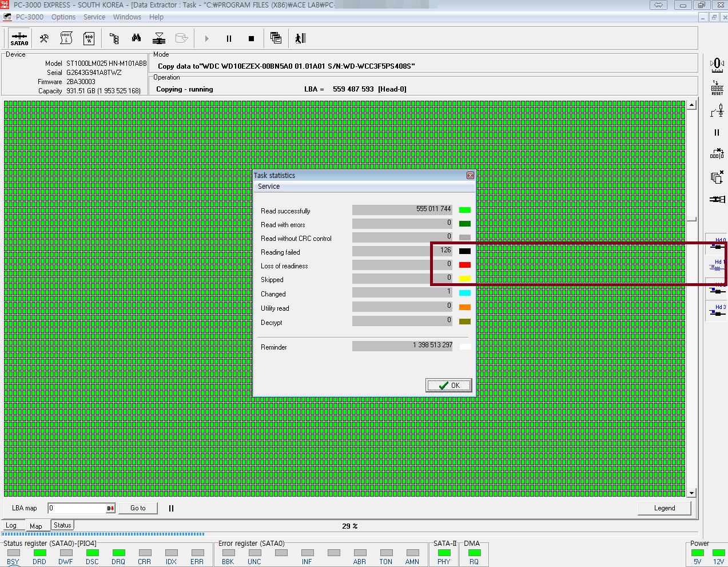
Task: Click the RESET counter icon in right sidebar
Action: [717, 88]
